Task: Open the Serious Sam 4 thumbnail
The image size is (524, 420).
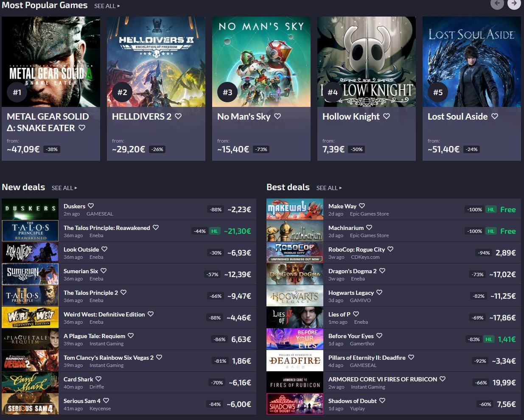Action: (x=30, y=404)
